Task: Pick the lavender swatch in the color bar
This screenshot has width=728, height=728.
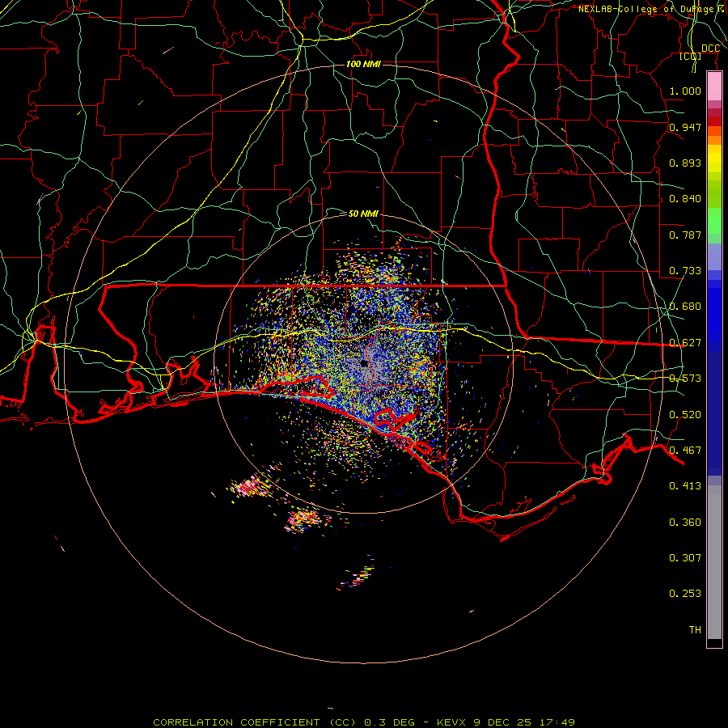Action: point(714,256)
